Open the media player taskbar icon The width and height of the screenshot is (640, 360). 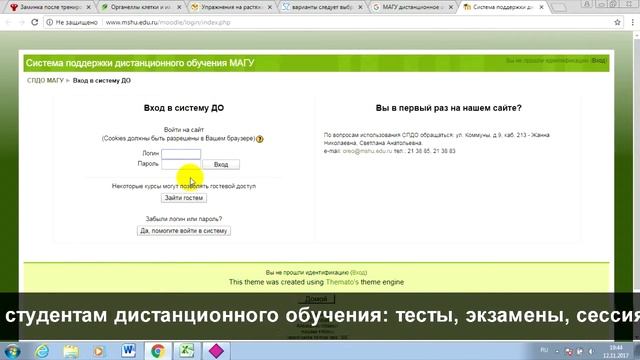click(99, 351)
